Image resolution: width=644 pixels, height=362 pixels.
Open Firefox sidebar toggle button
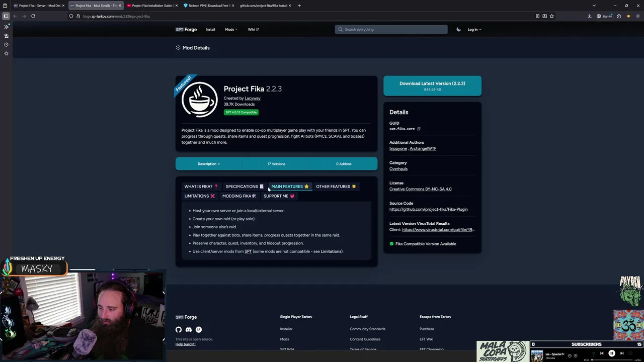(6, 16)
